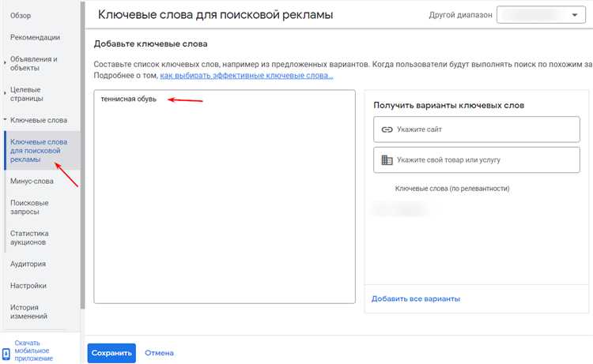Image resolution: width=593 pixels, height=364 pixels.
Task: Click Добавить все варианты
Action: [416, 298]
